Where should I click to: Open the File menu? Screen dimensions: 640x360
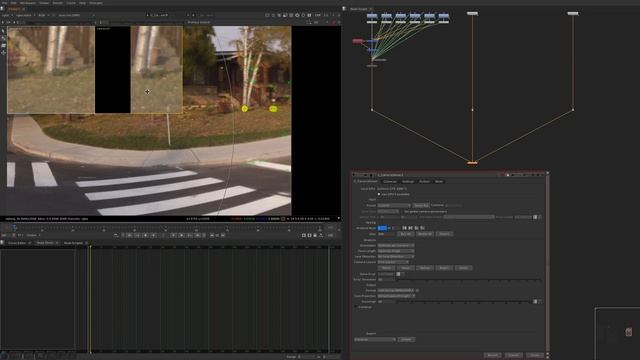click(x=4, y=3)
